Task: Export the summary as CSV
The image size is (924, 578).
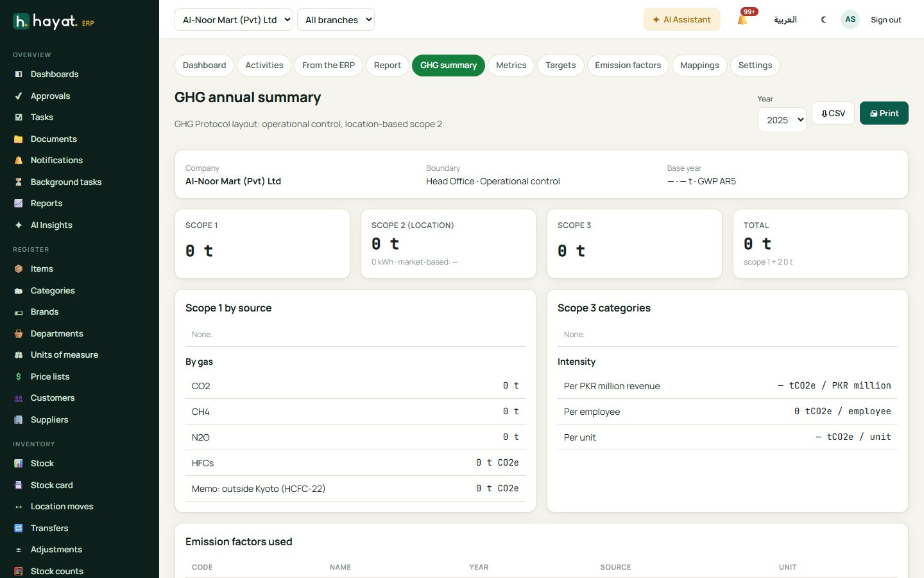Action: (x=833, y=113)
